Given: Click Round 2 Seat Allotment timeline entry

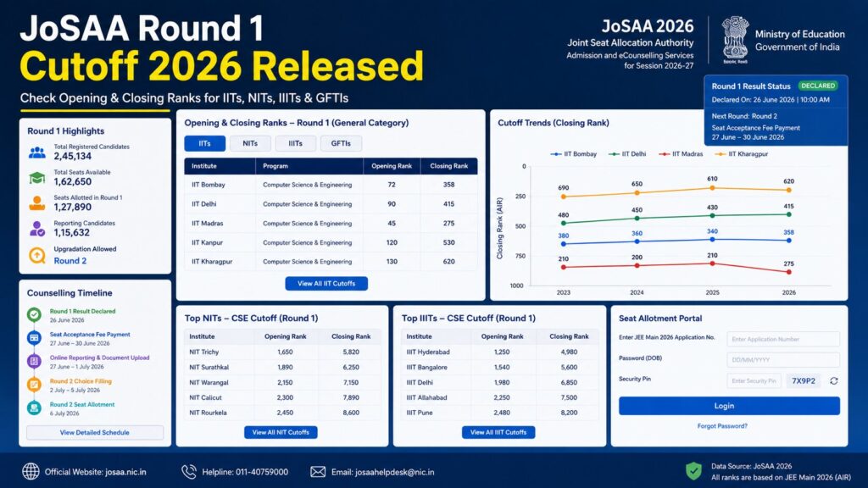Looking at the screenshot, I should coord(82,408).
